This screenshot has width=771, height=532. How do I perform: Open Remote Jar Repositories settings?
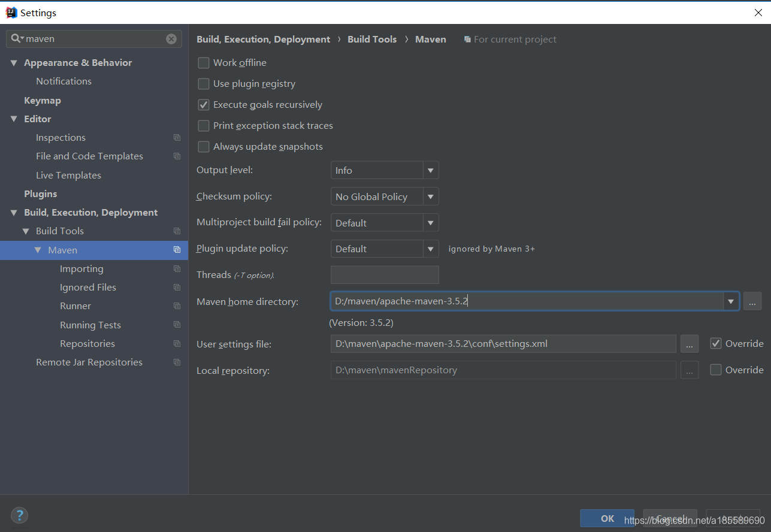click(89, 362)
